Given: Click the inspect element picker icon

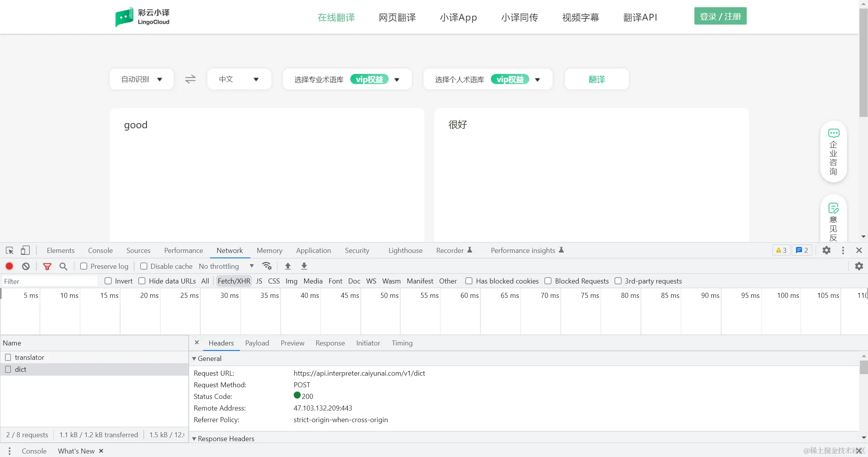Looking at the screenshot, I should coord(10,251).
